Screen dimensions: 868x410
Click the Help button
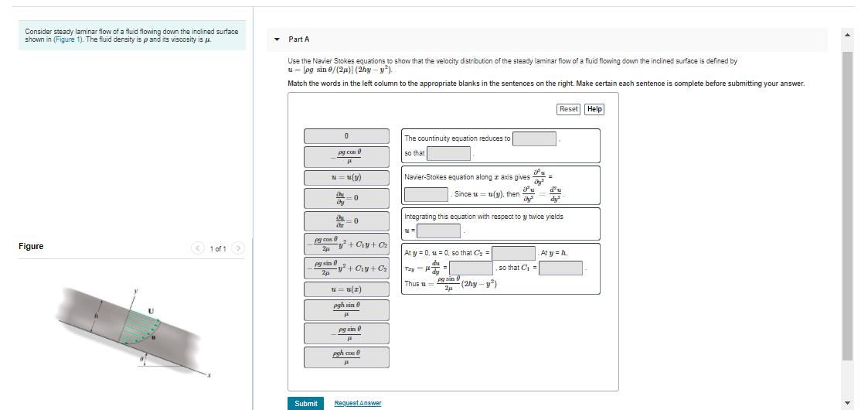click(x=594, y=109)
